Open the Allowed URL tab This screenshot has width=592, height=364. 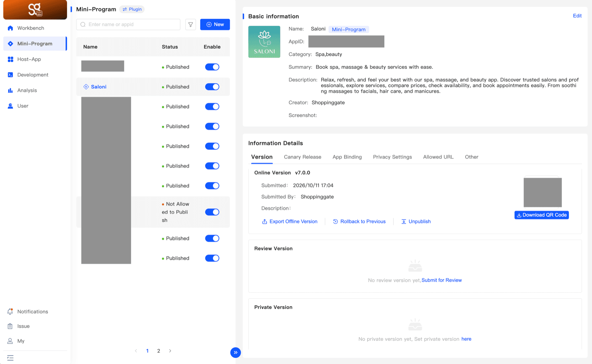[438, 157]
